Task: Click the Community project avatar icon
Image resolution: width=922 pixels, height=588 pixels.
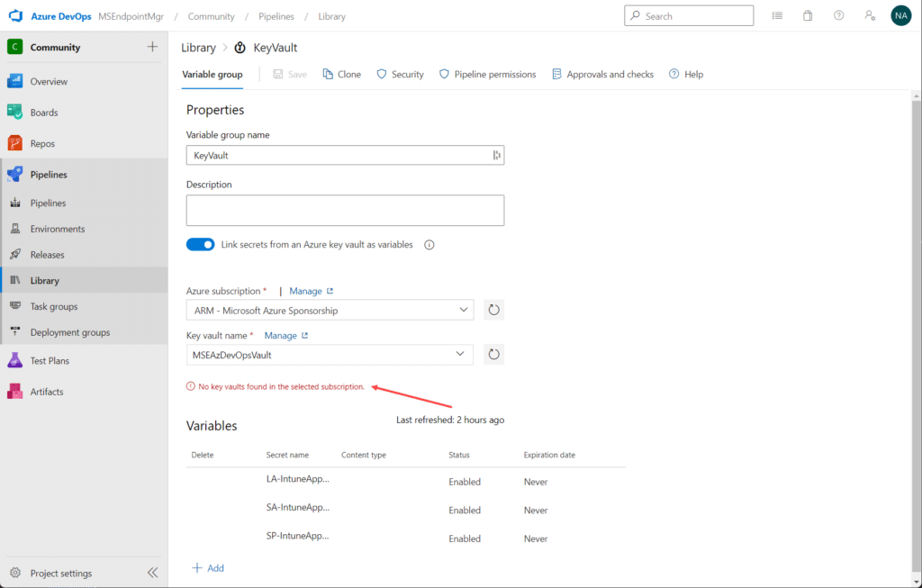Action: [14, 47]
